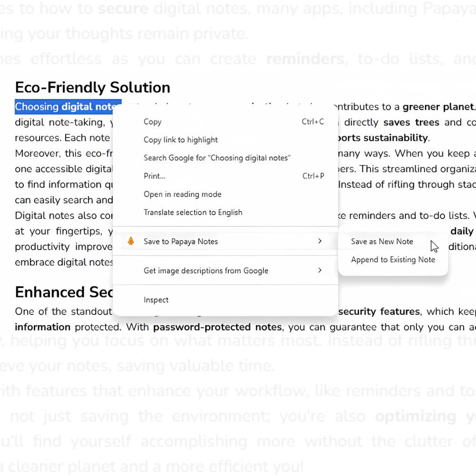Click the bold "saves trees" text

[411, 122]
